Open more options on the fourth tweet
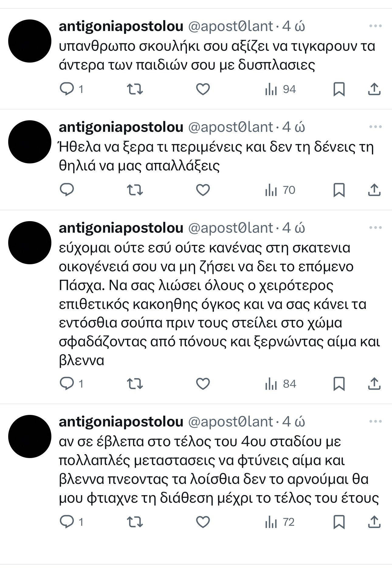 tap(375, 422)
